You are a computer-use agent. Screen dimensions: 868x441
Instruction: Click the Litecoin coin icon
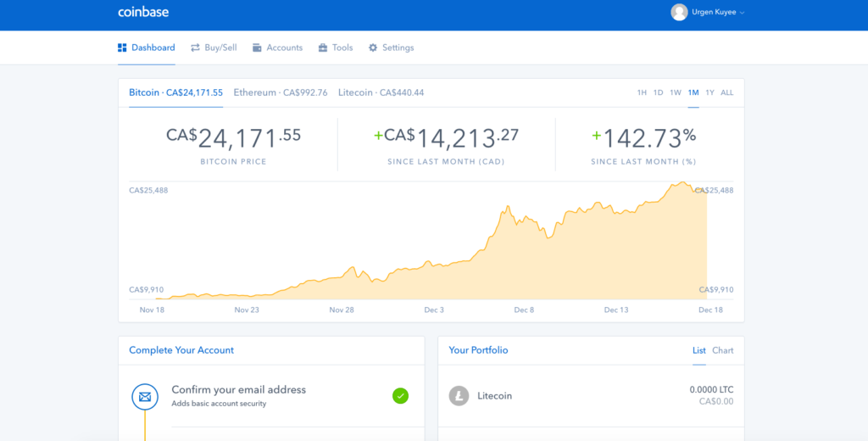[459, 395]
